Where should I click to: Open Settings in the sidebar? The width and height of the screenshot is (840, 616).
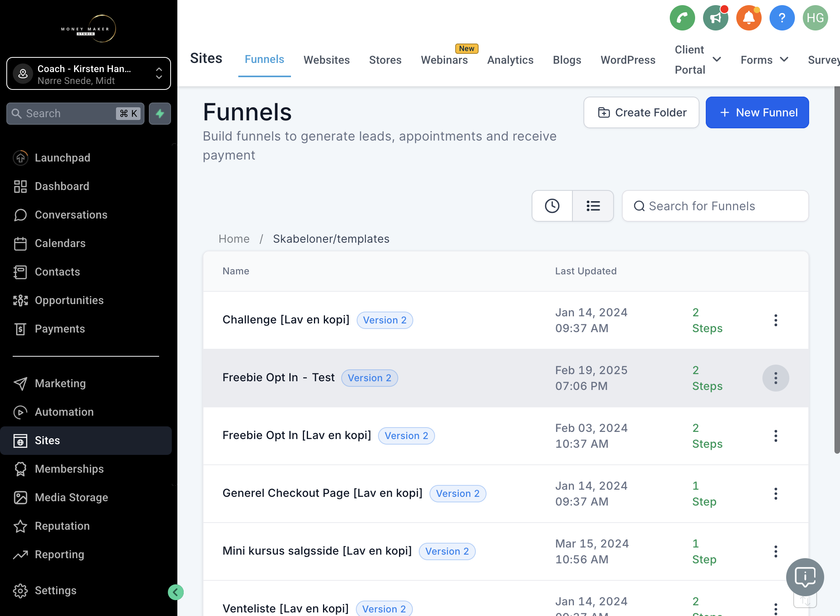pos(86,590)
